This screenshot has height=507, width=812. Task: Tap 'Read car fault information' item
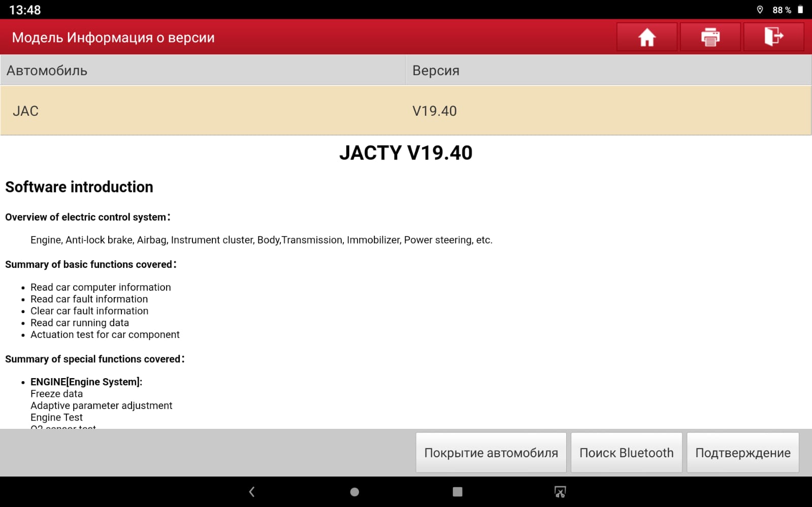[x=89, y=299]
